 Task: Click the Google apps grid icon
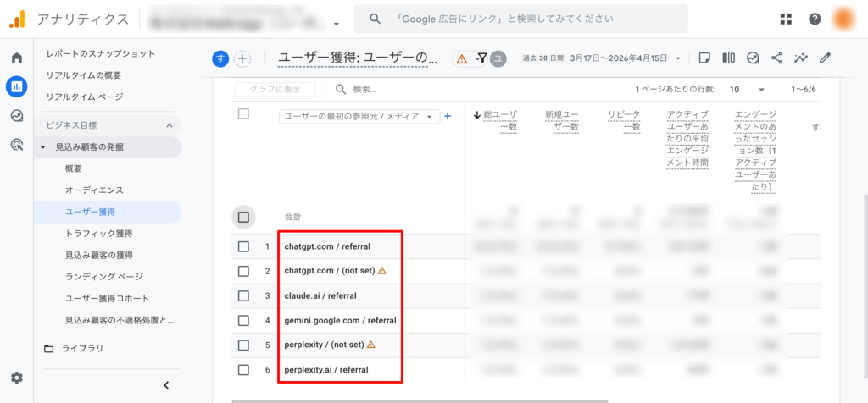pyautogui.click(x=786, y=19)
